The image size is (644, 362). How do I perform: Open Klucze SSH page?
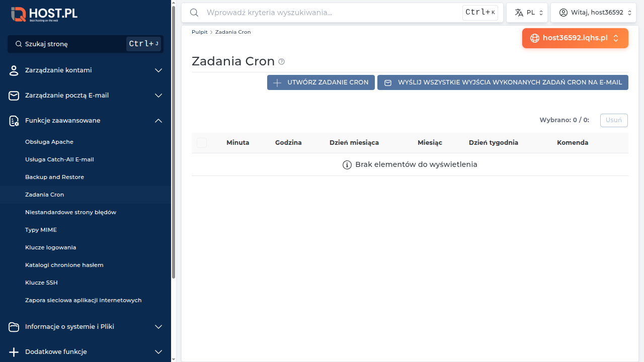click(x=41, y=283)
